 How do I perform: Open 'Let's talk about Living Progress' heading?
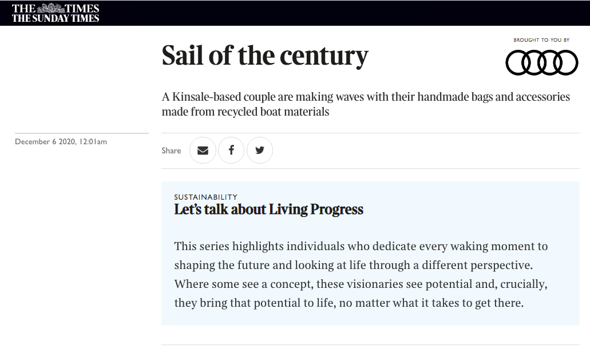pyautogui.click(x=268, y=209)
